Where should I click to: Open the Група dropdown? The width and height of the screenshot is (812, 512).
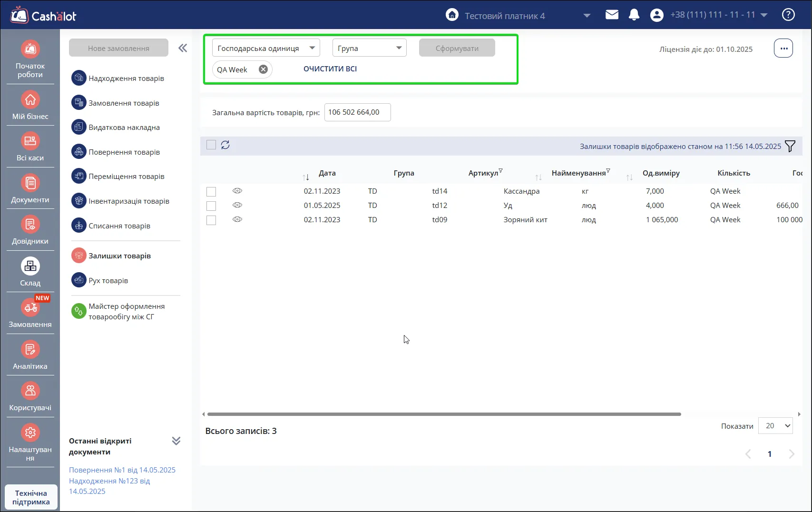point(370,48)
